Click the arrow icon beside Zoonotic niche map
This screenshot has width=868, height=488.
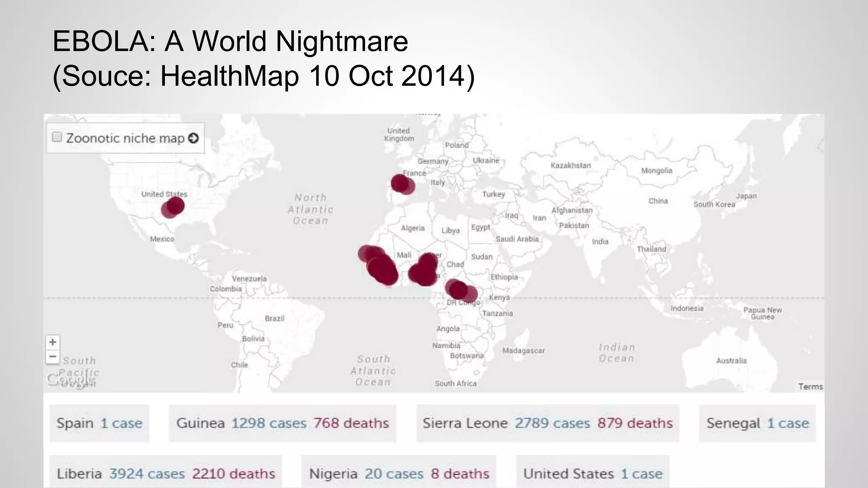(193, 138)
